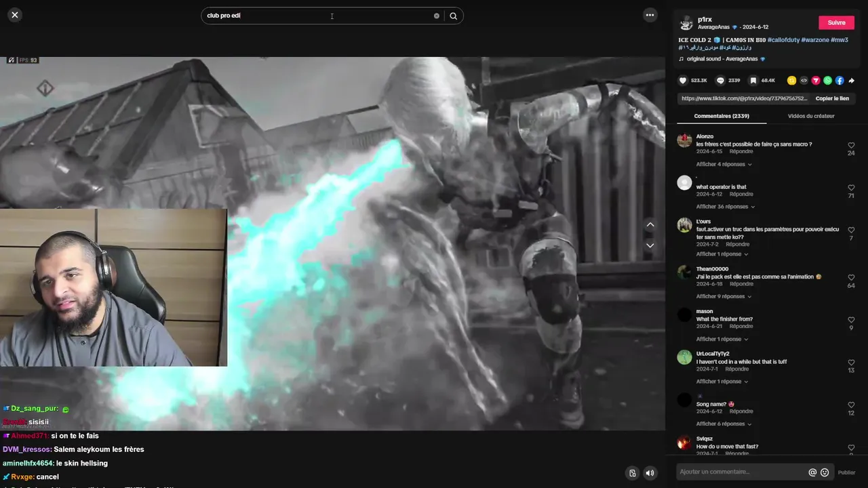
Task: Open L'ours profile avatar
Action: click(x=684, y=226)
